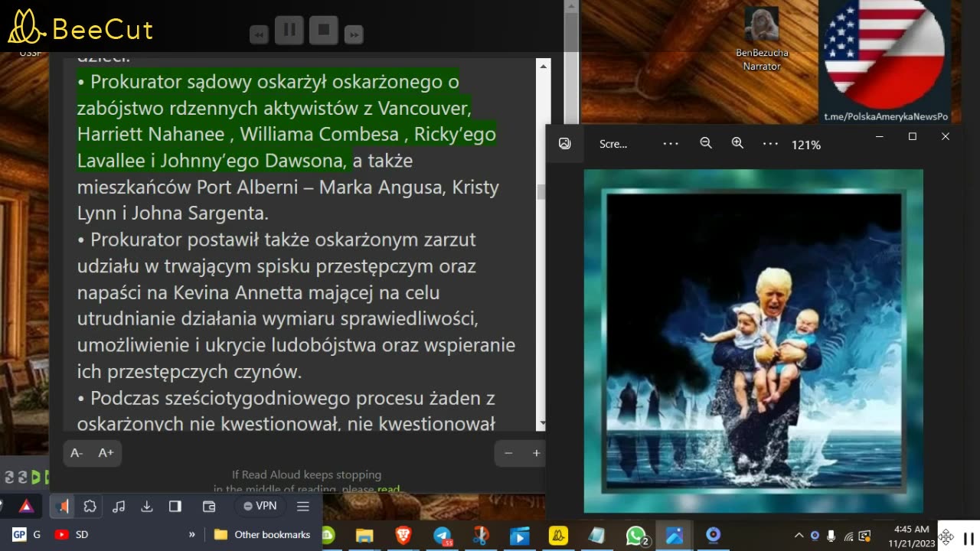The height and width of the screenshot is (551, 980).
Task: Open the YouTube SD bookmark
Action: pos(72,534)
